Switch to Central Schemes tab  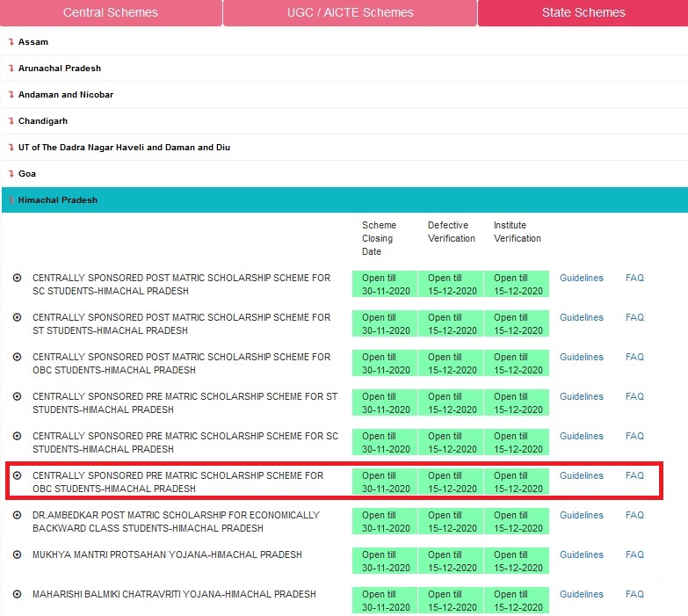coord(111,13)
